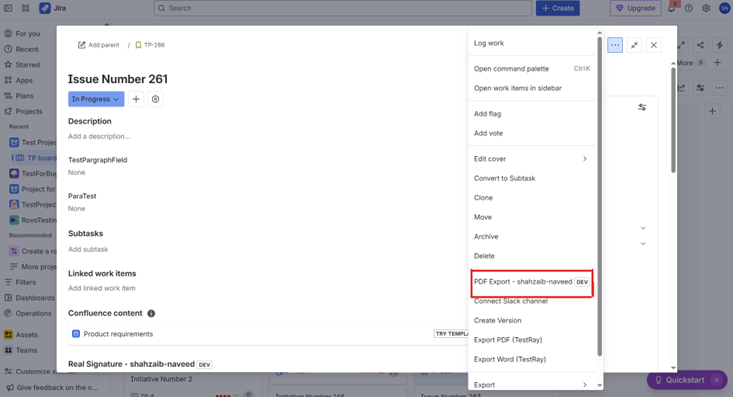The width and height of the screenshot is (733, 397).
Task: Choose Clone from the actions menu
Action: point(532,198)
